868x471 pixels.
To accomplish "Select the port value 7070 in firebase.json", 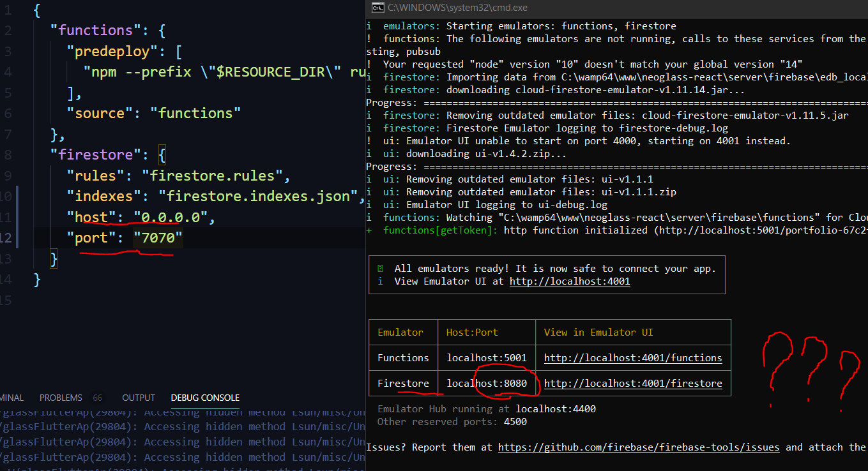I will click(x=158, y=237).
